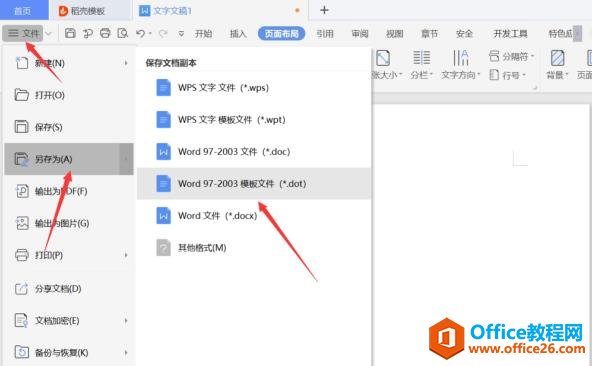Click the 文字方向 text direction icon
592x366 pixels.
tap(460, 58)
